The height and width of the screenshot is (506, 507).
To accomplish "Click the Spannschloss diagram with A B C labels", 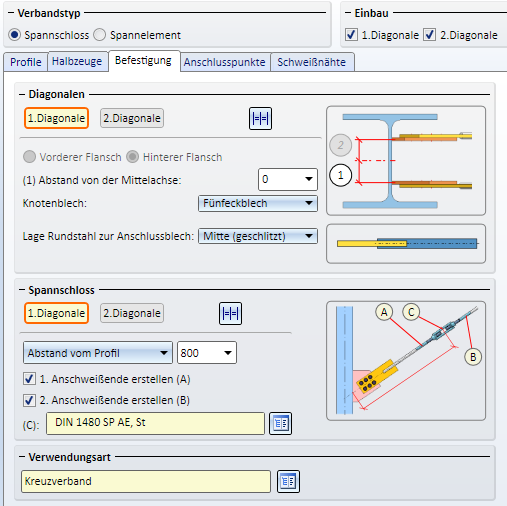I will [406, 361].
